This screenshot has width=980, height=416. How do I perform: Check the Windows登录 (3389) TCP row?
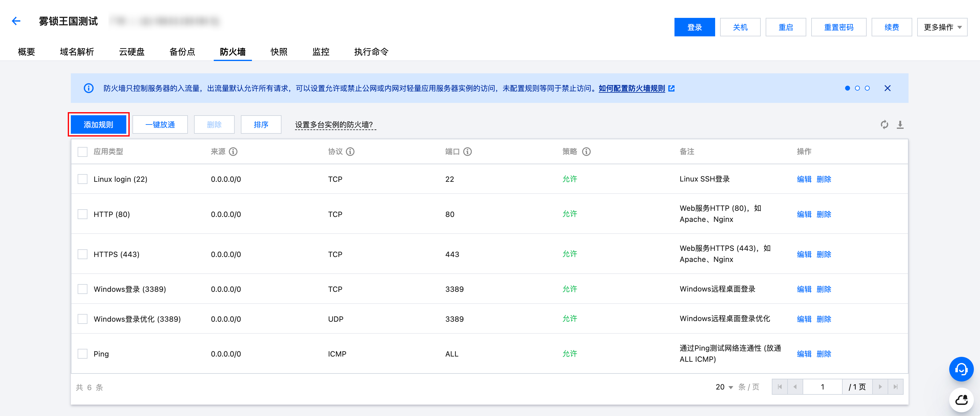coord(83,289)
